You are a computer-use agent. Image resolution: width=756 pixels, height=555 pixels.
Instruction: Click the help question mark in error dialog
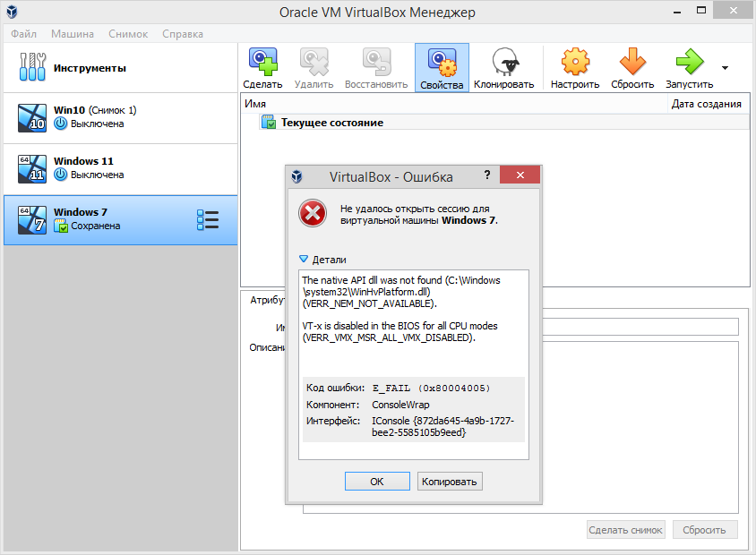coord(487,175)
